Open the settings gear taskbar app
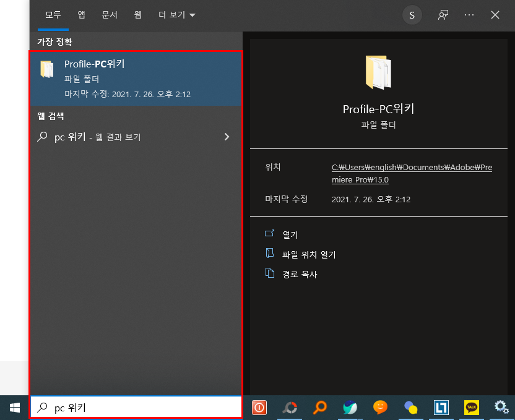 [501, 407]
